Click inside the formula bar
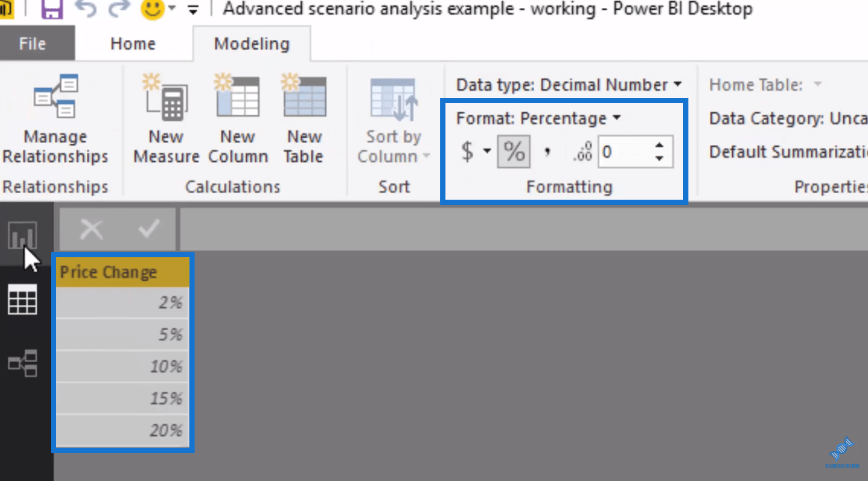 (x=524, y=229)
